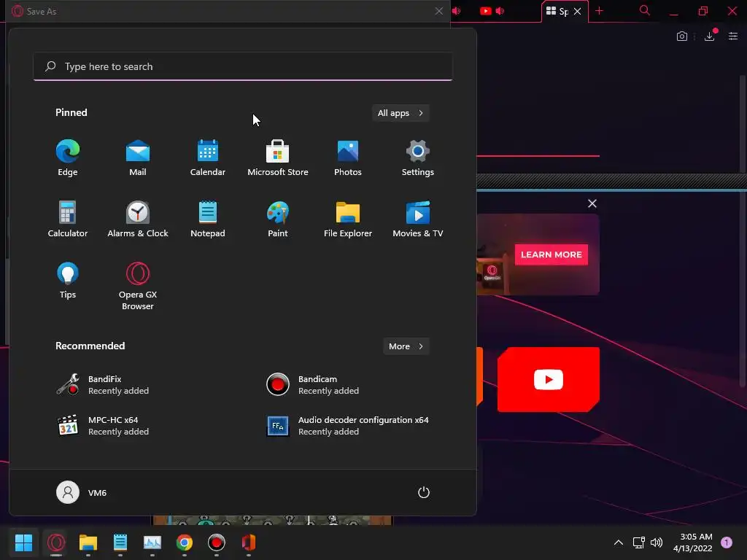Open Notepad from the taskbar
This screenshot has height=560, width=747.
tap(120, 542)
